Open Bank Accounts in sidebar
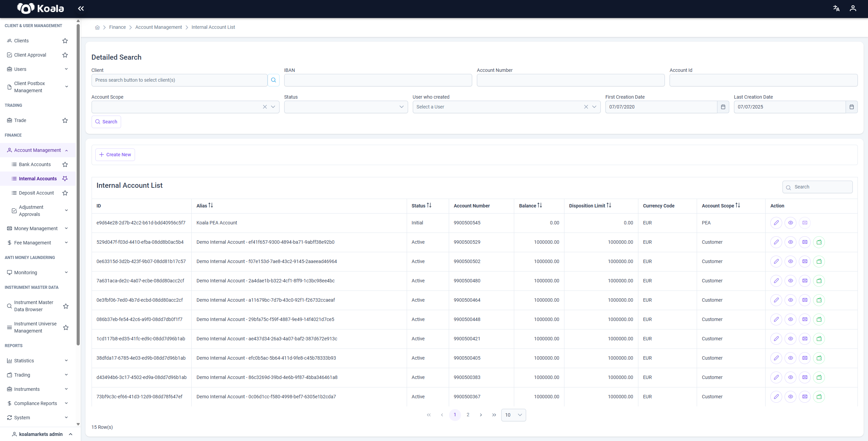This screenshot has height=441, width=868. pos(35,164)
